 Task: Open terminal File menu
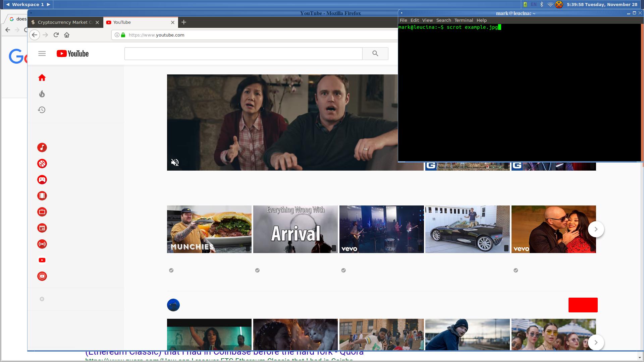[404, 20]
